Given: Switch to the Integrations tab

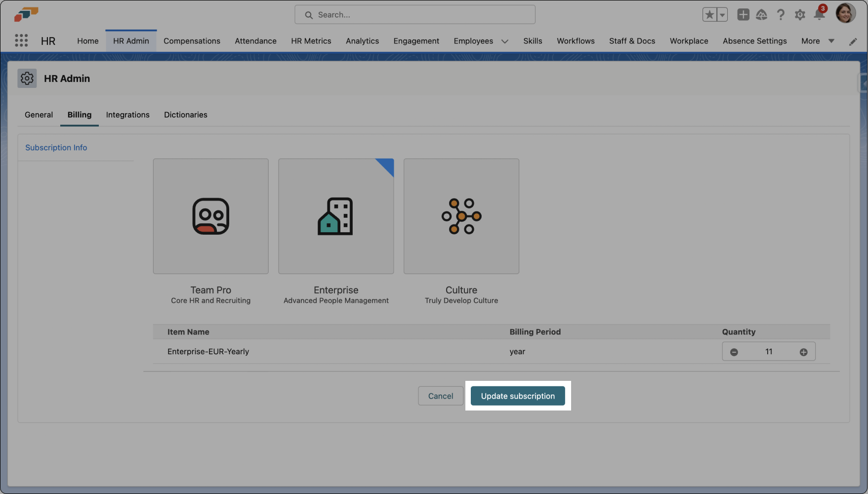Looking at the screenshot, I should point(127,115).
